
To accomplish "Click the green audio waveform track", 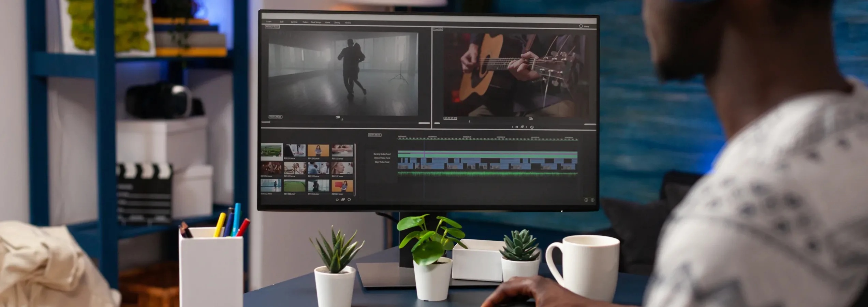I will [487, 174].
